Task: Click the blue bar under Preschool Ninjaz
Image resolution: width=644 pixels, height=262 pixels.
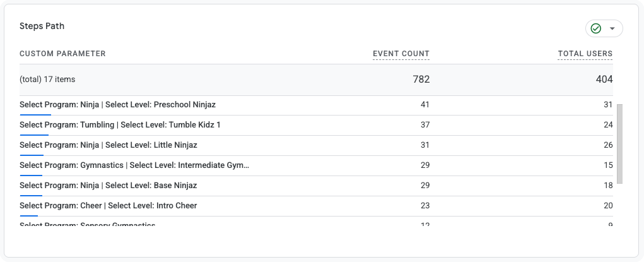Action: 35,115
